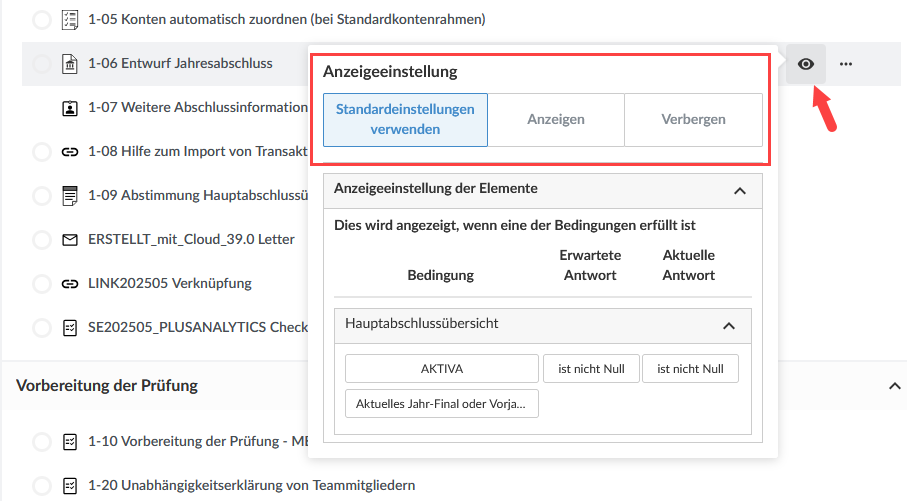Collapse the Hauptabschlussübersicht condition group

[729, 326]
